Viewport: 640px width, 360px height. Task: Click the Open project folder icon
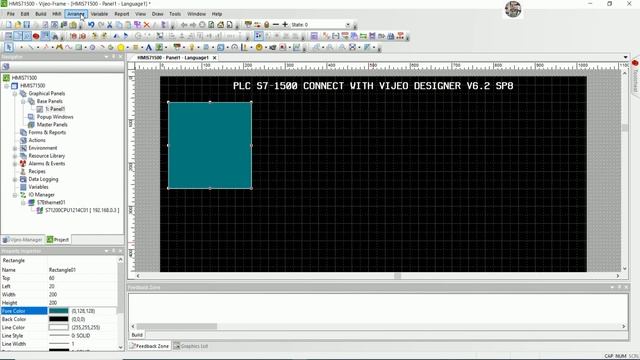[x=18, y=25]
